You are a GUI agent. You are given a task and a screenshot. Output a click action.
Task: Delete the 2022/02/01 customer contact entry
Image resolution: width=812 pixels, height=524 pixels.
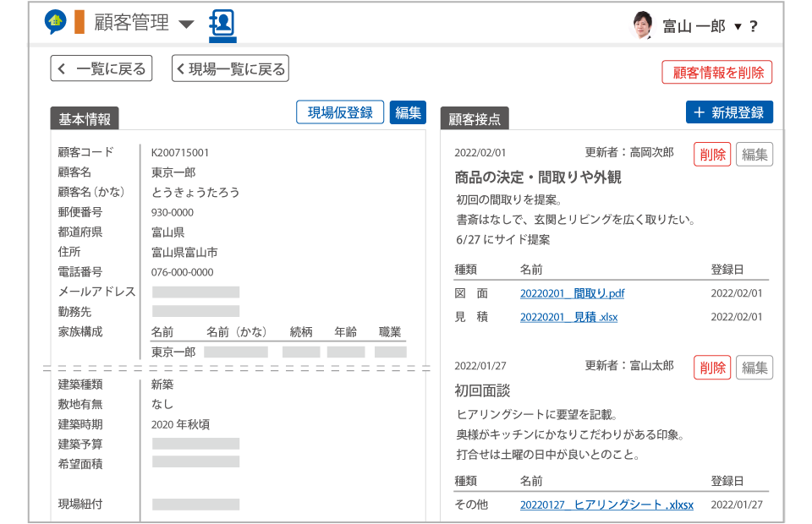pos(711,154)
